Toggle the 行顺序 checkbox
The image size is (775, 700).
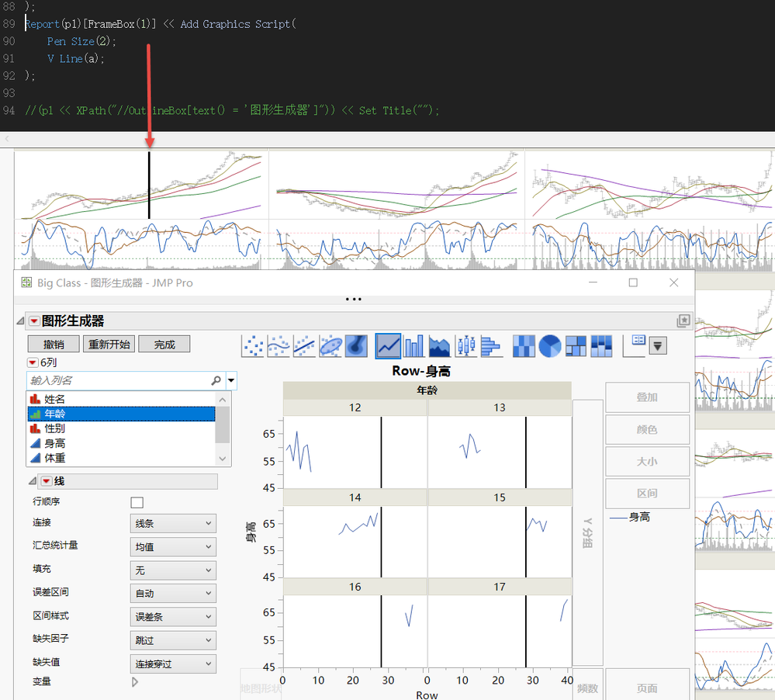(x=137, y=502)
